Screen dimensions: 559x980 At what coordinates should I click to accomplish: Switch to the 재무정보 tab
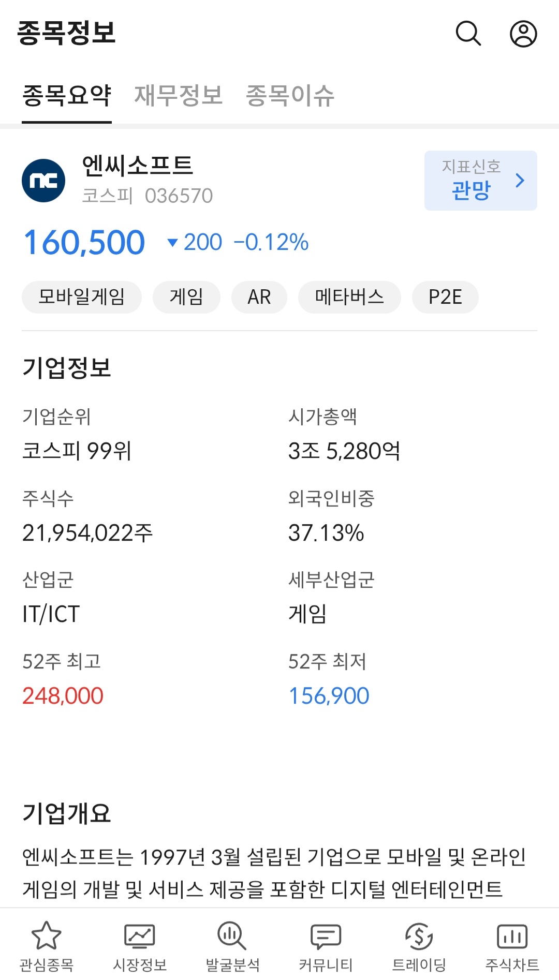179,96
